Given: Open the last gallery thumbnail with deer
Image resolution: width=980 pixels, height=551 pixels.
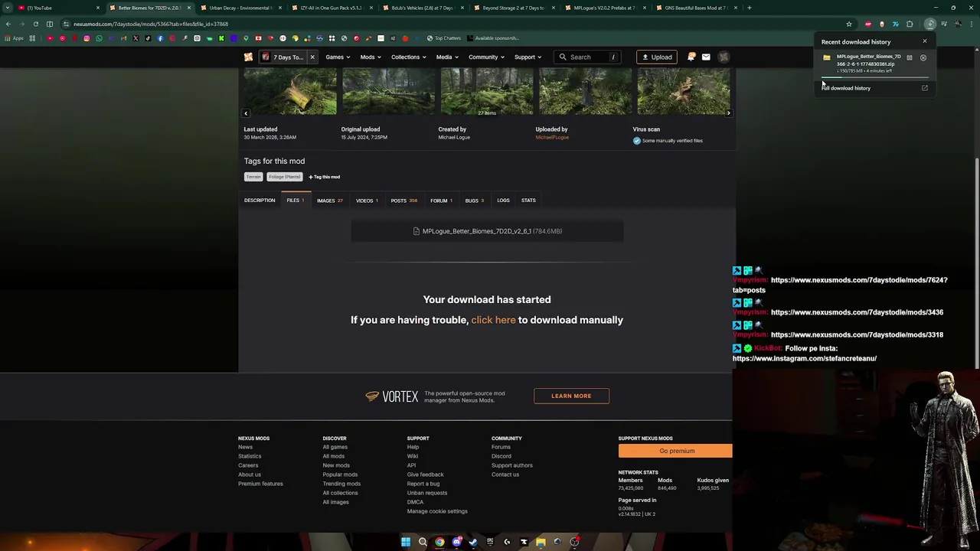Looking at the screenshot, I should [684, 90].
